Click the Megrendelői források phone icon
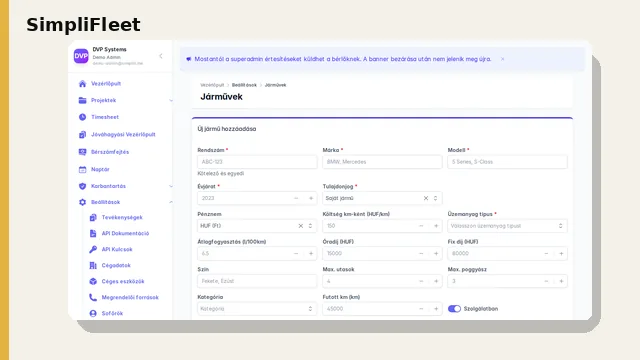The image size is (640, 360). [x=93, y=297]
